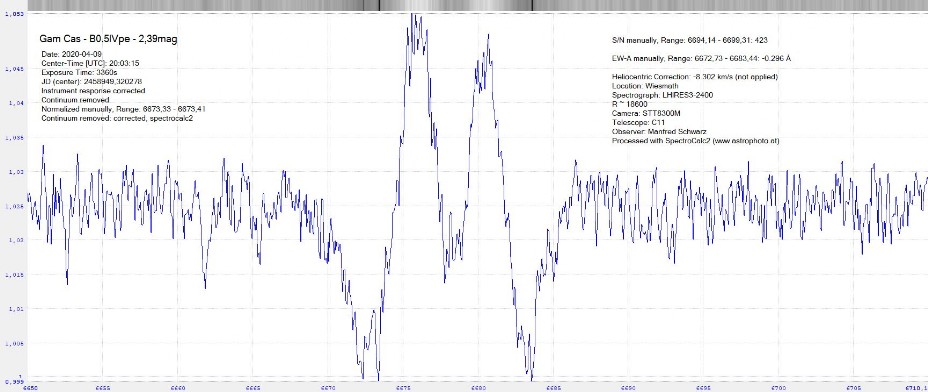Viewport: 928px width, 392px height.
Task: Click the Gam Cas B0.5IVpe title text
Action: tap(108, 39)
